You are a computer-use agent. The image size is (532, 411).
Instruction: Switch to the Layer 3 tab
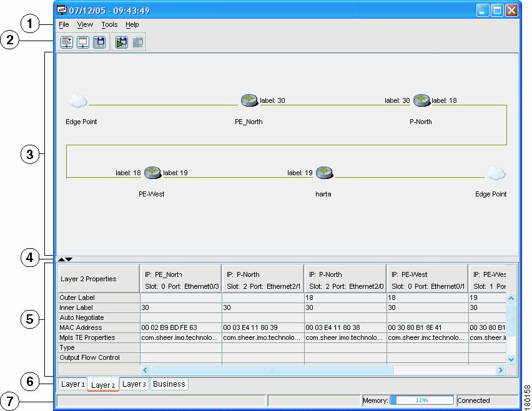[134, 384]
